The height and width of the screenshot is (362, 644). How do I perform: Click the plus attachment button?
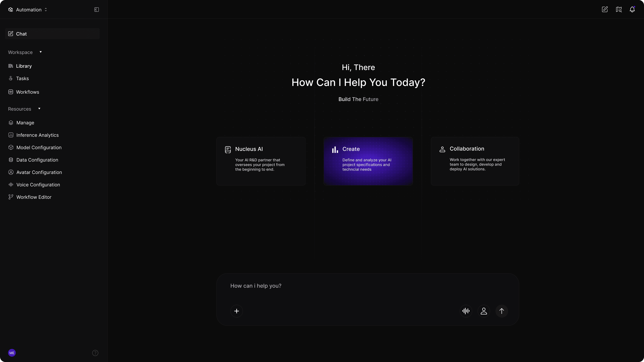pos(236,311)
